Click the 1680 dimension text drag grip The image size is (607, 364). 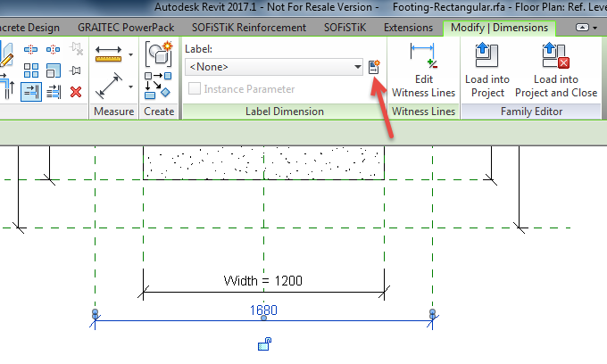click(x=263, y=318)
